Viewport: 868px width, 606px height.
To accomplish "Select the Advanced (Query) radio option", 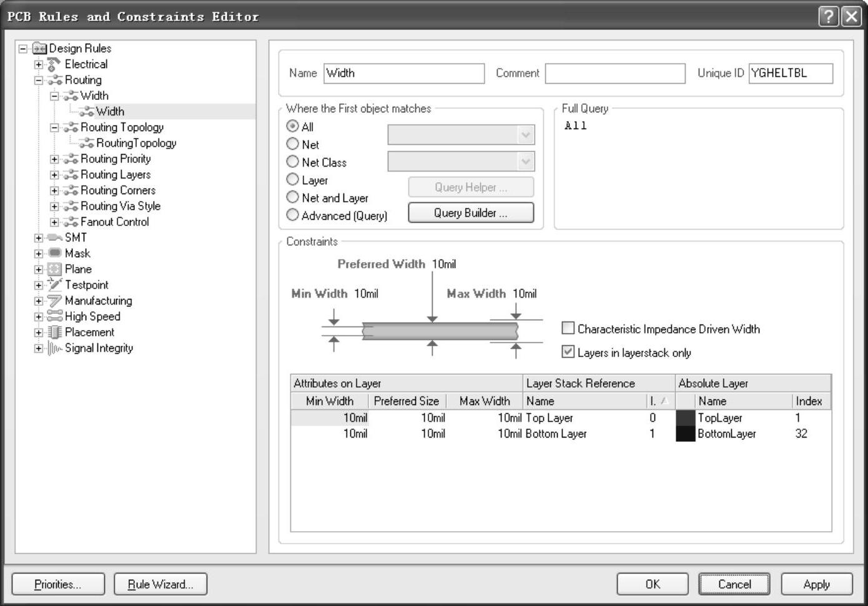I will (x=292, y=215).
